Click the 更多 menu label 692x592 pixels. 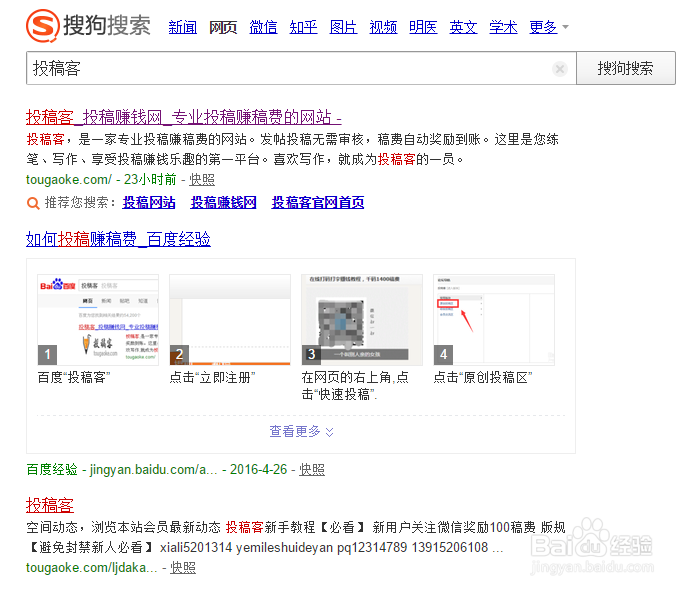(x=543, y=27)
